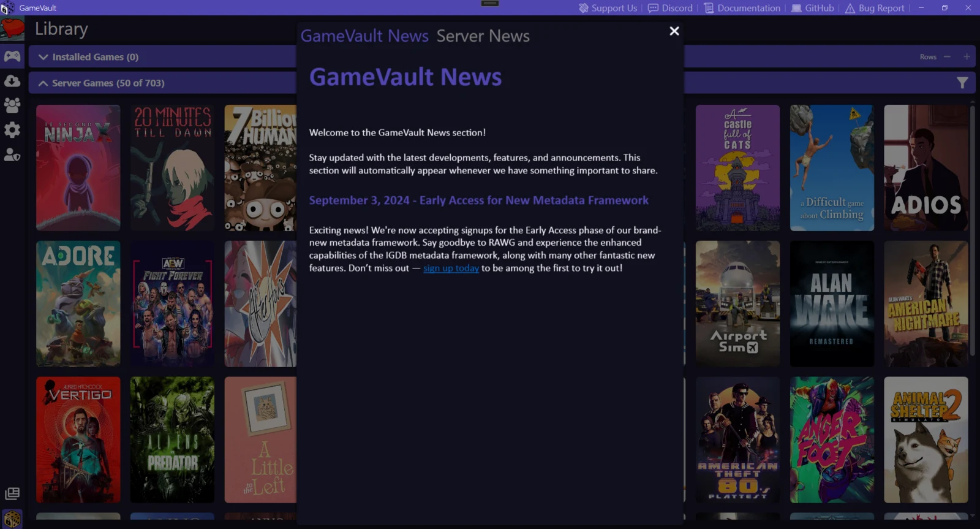Open the Settings gear sidebar icon

tap(12, 130)
